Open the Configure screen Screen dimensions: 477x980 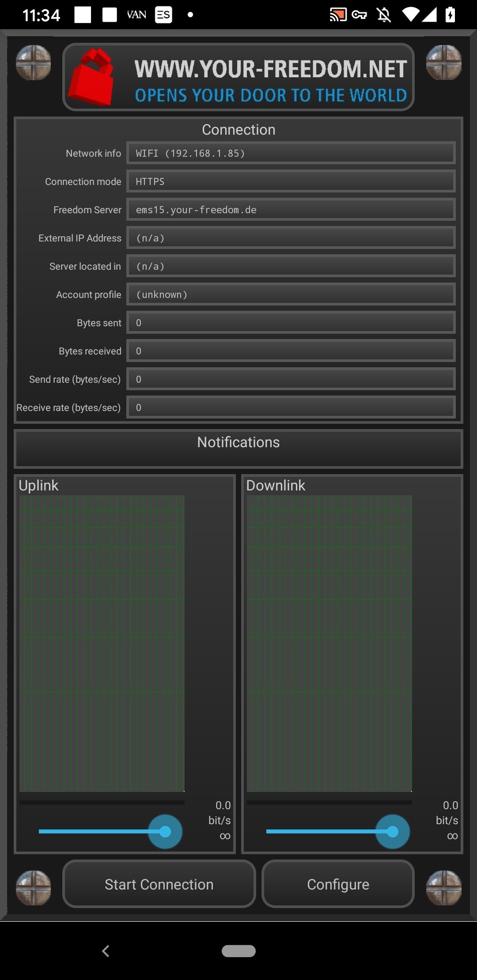[x=338, y=884]
